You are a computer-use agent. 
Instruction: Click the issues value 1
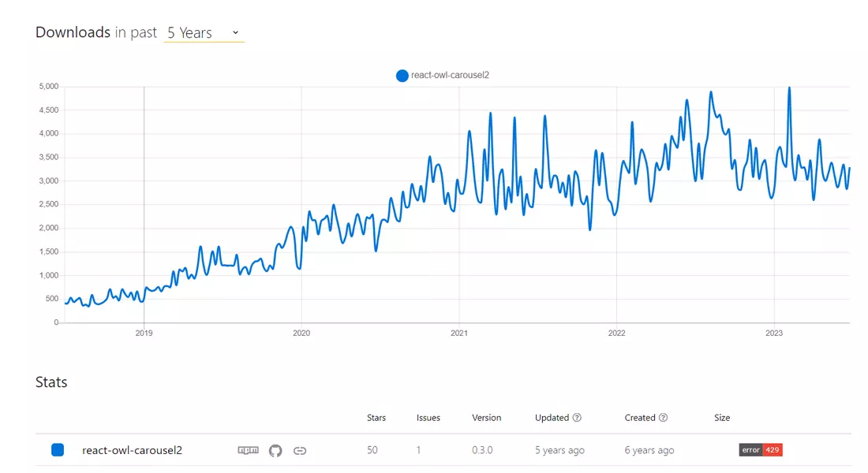tap(418, 450)
